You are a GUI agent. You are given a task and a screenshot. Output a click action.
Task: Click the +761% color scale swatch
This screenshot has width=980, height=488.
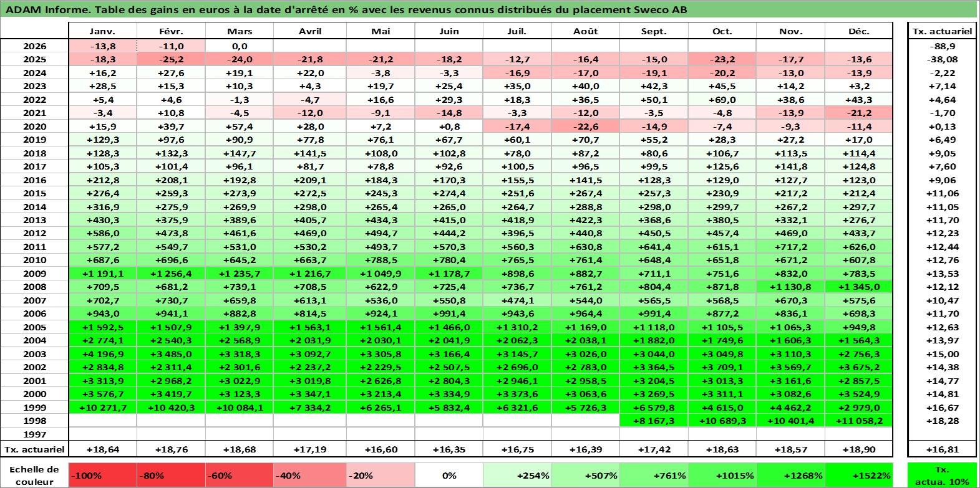click(654, 475)
